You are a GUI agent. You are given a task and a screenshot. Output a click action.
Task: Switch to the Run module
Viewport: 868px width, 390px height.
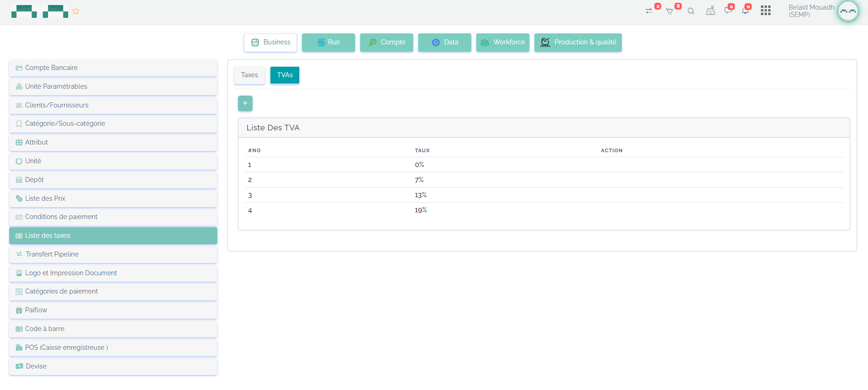329,43
